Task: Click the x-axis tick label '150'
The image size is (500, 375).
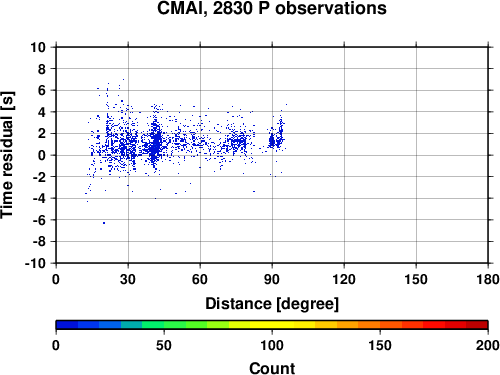Action: tap(416, 279)
